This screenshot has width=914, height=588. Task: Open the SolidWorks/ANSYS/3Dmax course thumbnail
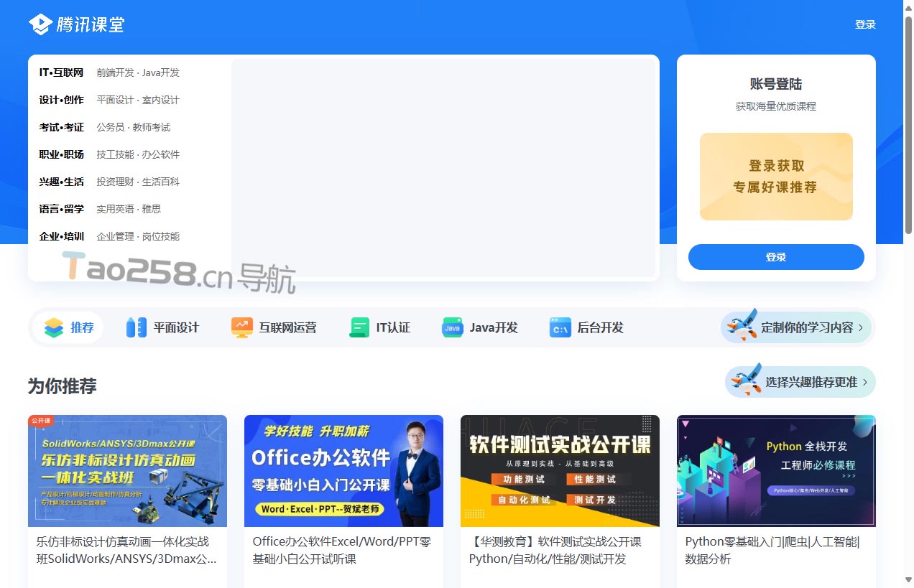point(127,471)
